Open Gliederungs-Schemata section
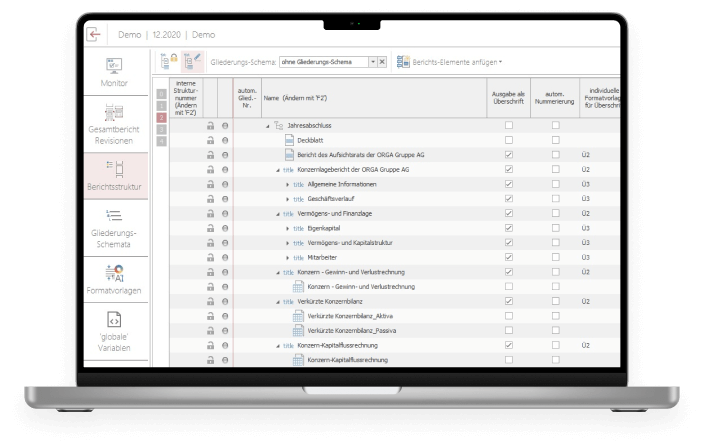Image resolution: width=704 pixels, height=448 pixels. (114, 228)
